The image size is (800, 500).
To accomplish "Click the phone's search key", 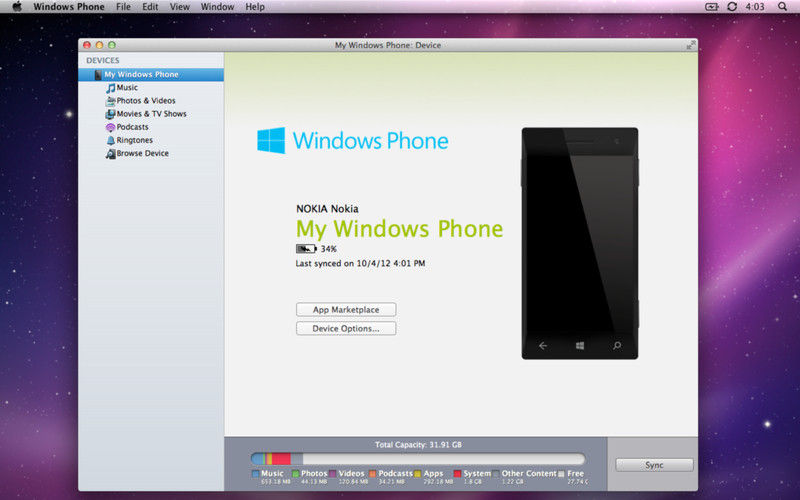I will coord(617,346).
